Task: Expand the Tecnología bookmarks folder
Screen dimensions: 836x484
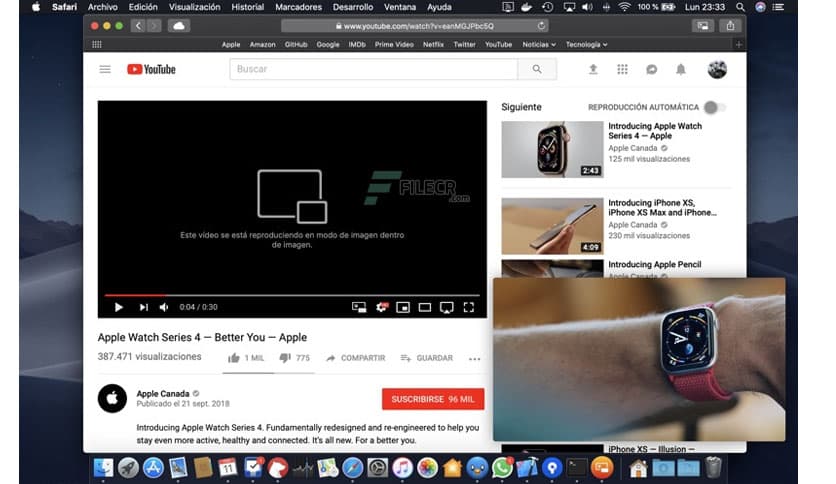Action: coord(586,45)
